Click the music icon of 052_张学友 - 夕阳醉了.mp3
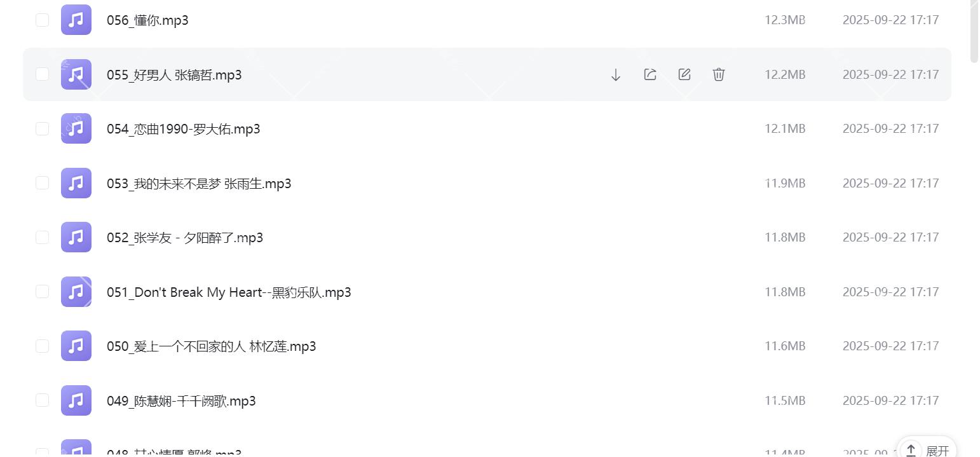The image size is (980, 457). [76, 237]
